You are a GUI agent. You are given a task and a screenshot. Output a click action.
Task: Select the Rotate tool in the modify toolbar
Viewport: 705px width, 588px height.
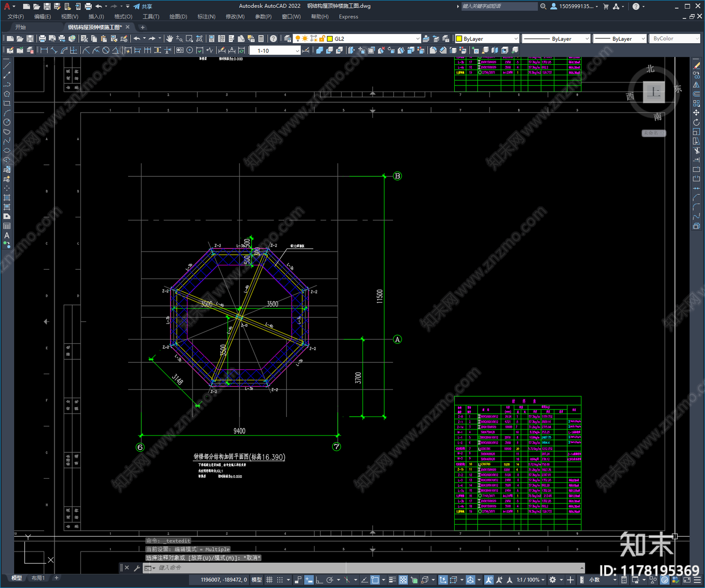696,123
